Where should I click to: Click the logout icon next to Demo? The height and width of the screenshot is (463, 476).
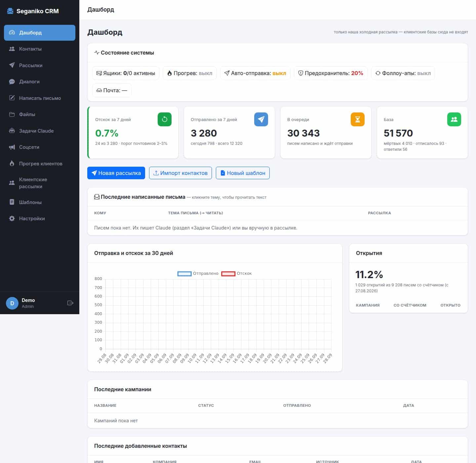pos(70,303)
